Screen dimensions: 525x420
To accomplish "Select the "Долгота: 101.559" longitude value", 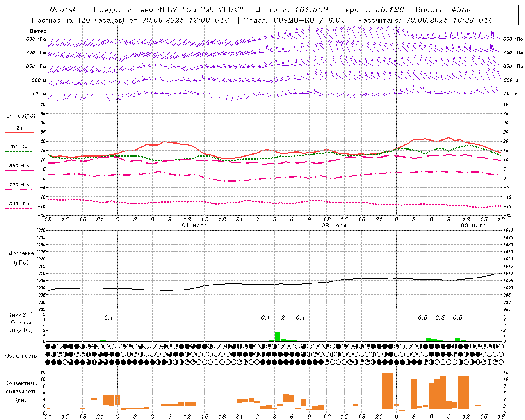I will click(292, 10).
